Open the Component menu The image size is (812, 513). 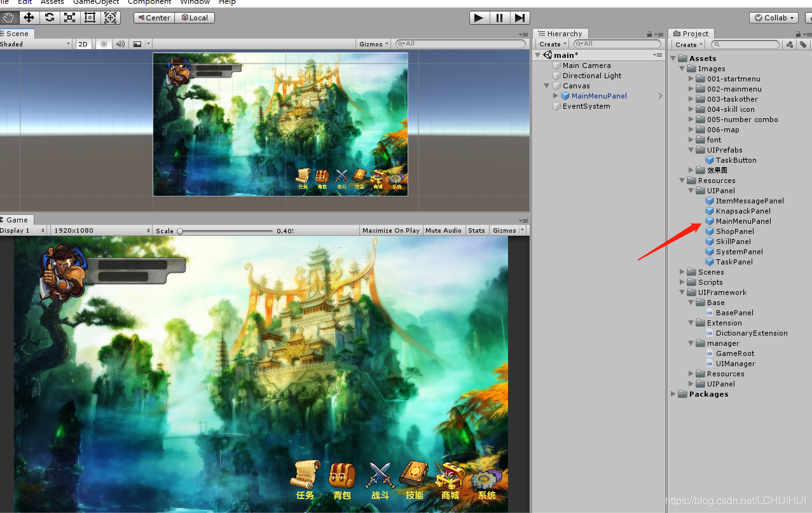click(149, 3)
